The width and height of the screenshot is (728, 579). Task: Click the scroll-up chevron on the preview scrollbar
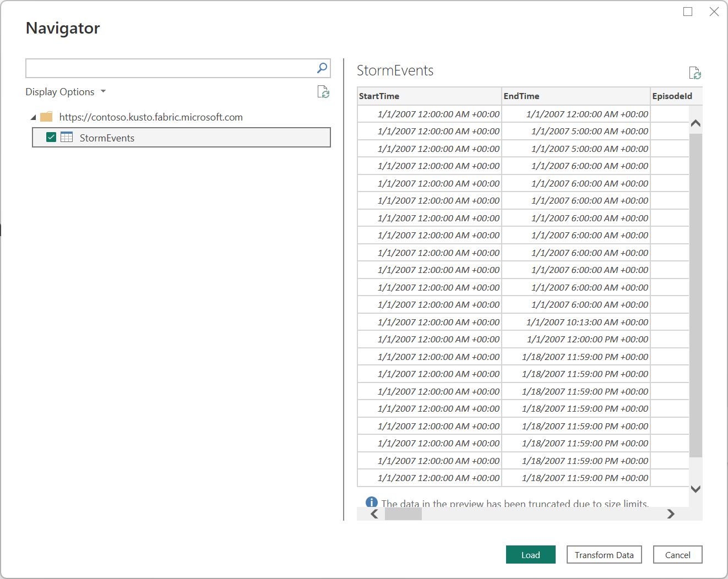click(x=696, y=122)
